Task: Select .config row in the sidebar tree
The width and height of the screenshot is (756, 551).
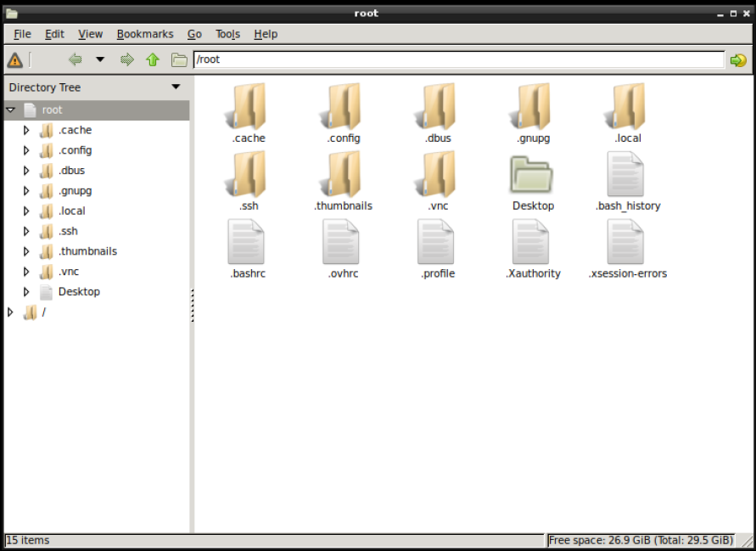Action: coord(97,150)
